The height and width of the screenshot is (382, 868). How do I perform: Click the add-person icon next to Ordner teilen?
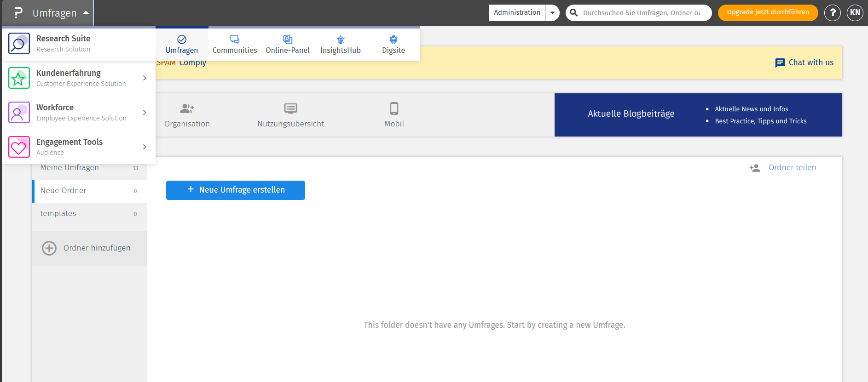755,168
